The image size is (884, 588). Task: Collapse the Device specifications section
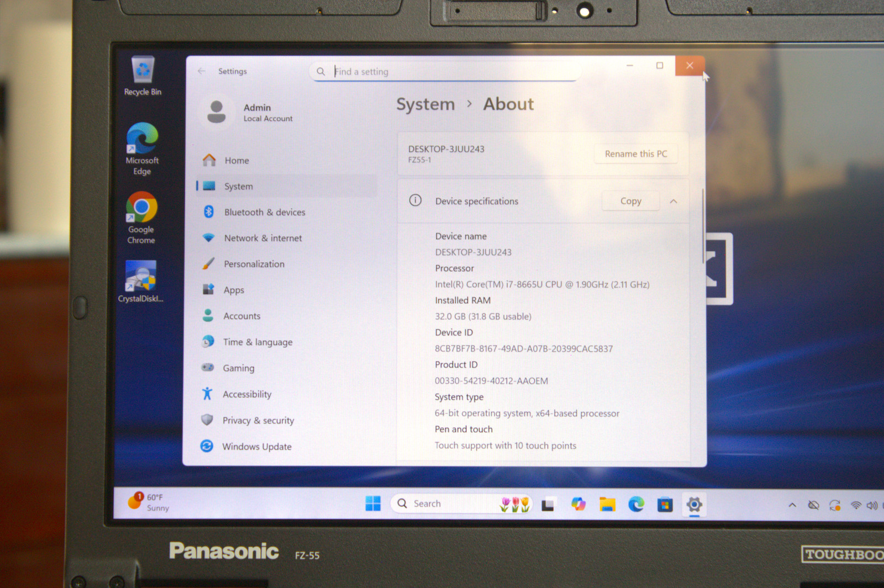(x=673, y=202)
